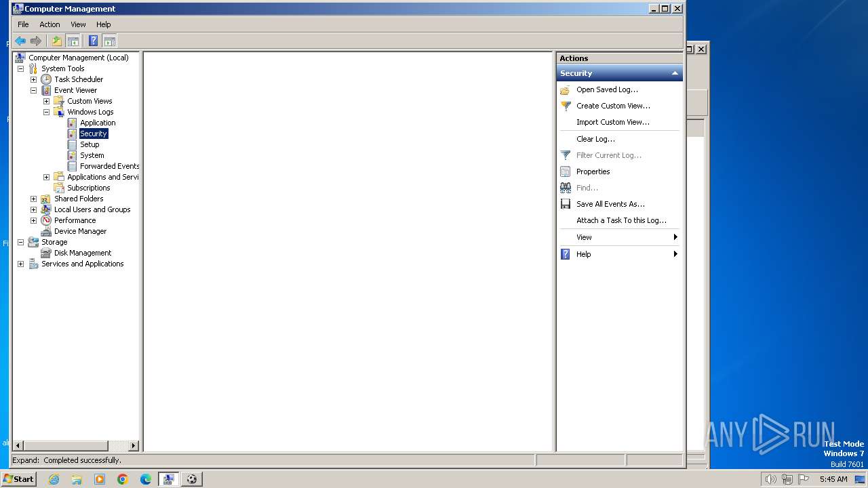
Task: Click the Services and Applications icon
Action: pyautogui.click(x=33, y=264)
